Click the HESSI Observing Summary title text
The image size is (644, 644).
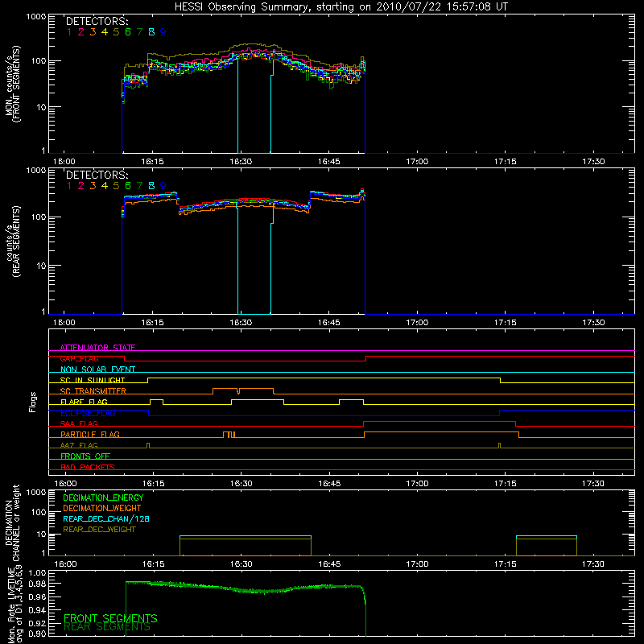point(341,6)
